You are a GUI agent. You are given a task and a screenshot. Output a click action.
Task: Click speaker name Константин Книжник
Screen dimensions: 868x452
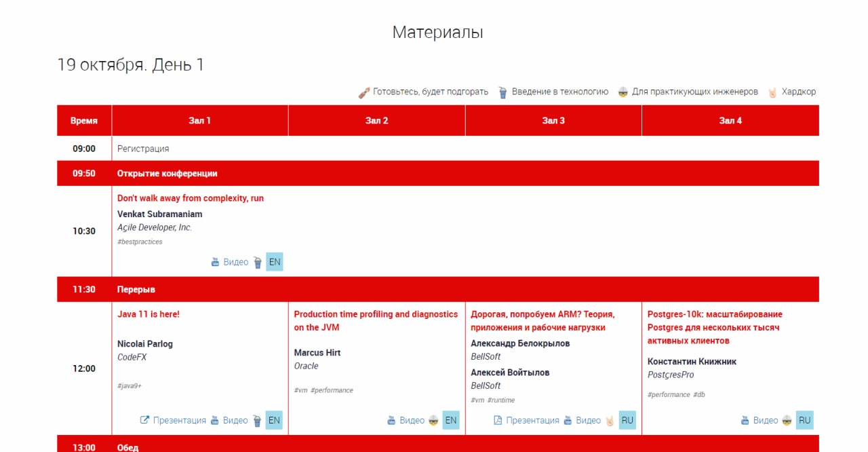692,362
